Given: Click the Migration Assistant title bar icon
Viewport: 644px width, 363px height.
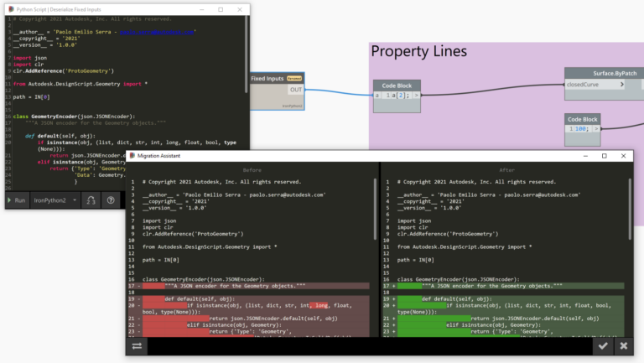Looking at the screenshot, I should click(x=132, y=156).
